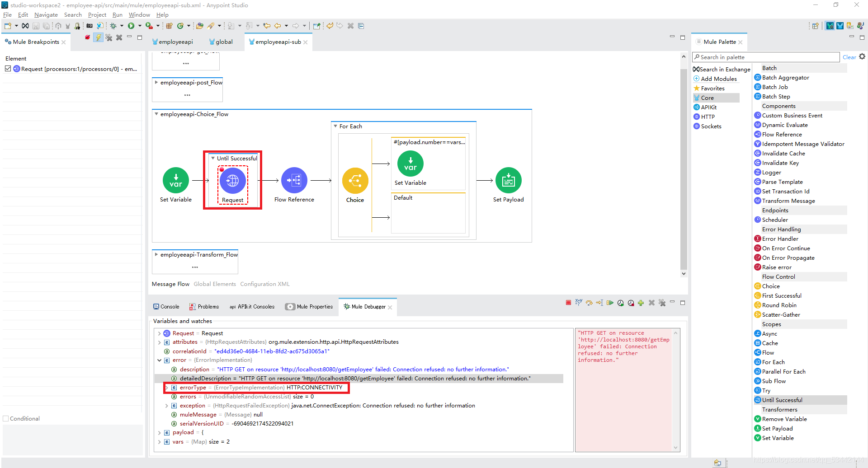868x468 pixels.
Task: Expand the vars Map node
Action: [x=160, y=441]
